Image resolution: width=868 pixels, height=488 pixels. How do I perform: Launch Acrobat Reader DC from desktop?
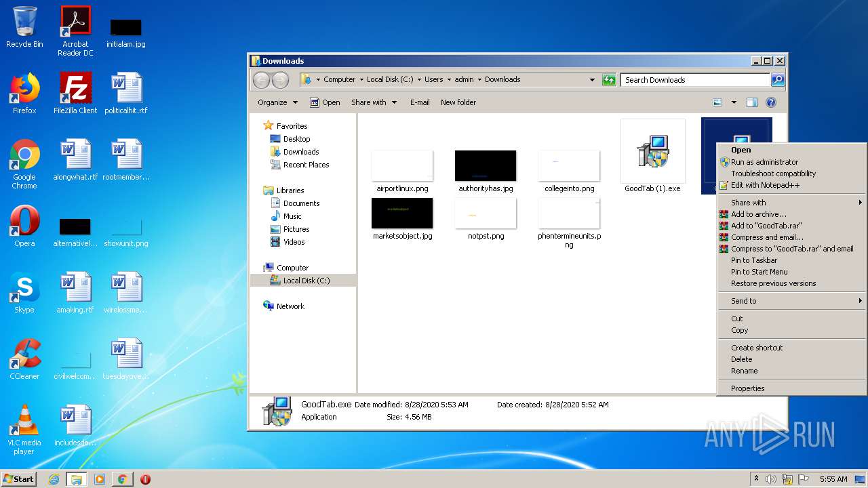pos(75,31)
